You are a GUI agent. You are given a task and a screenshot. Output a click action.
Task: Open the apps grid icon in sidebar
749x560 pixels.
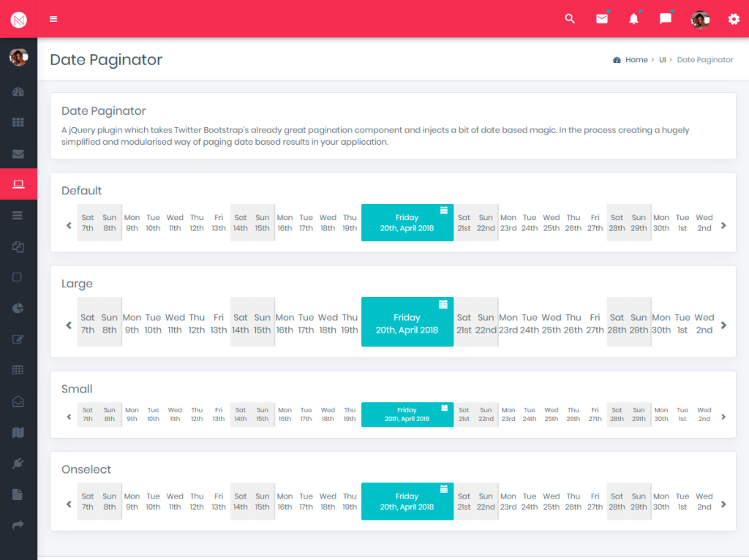tap(18, 122)
